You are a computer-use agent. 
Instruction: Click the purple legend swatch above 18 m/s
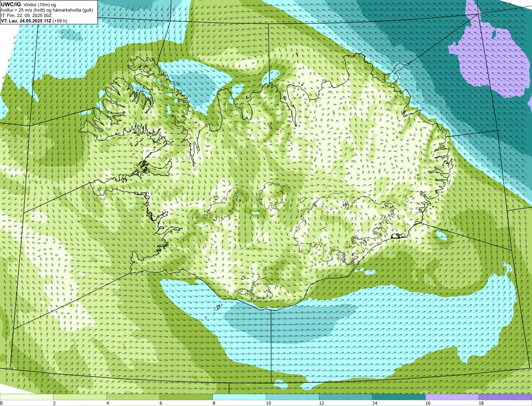(x=505, y=397)
